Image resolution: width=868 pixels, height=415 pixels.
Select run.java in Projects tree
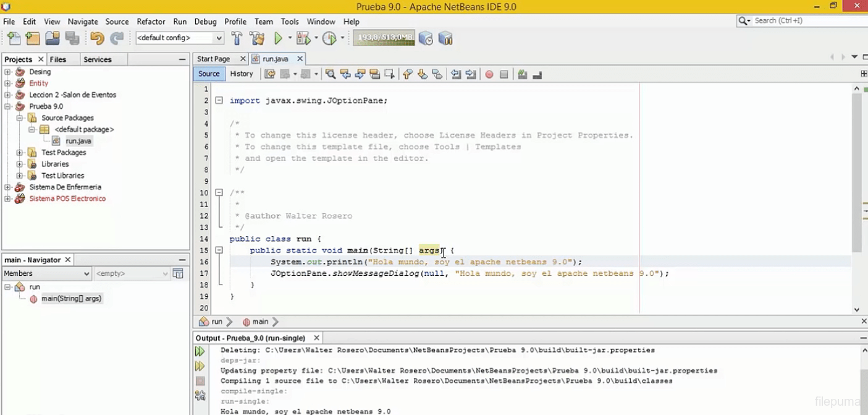(x=78, y=141)
